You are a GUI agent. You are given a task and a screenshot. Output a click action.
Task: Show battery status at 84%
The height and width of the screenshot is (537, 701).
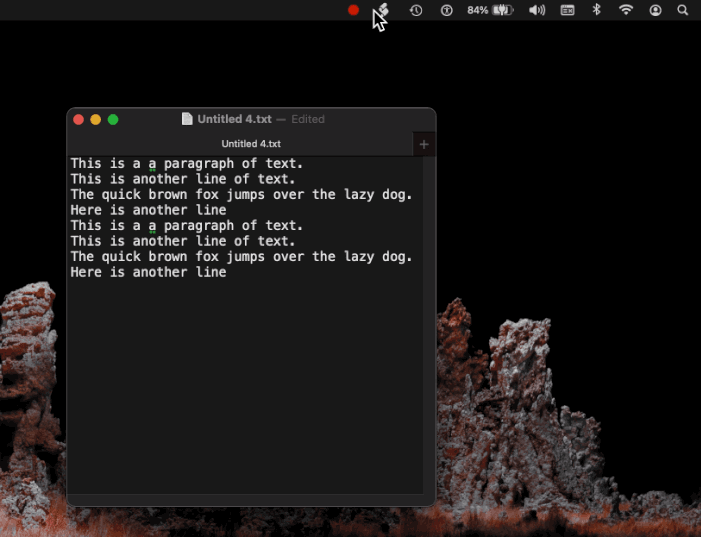point(490,10)
